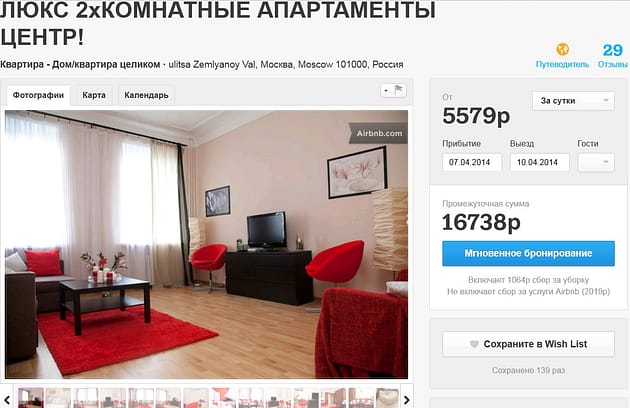630x408 pixels.
Task: Click Сохраните в Wish List button
Action: tap(528, 344)
